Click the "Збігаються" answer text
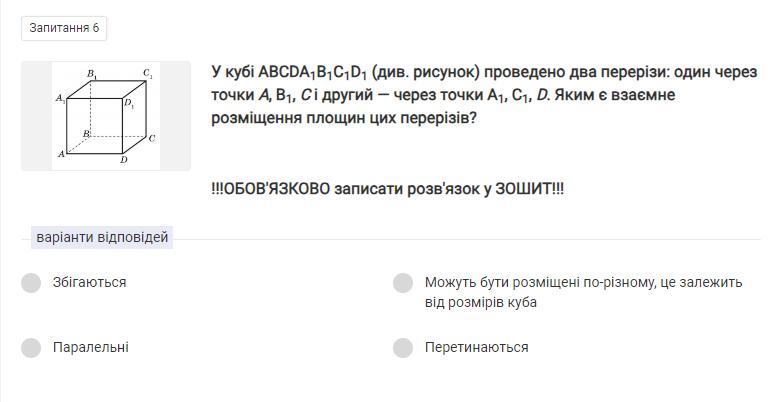 click(x=89, y=283)
